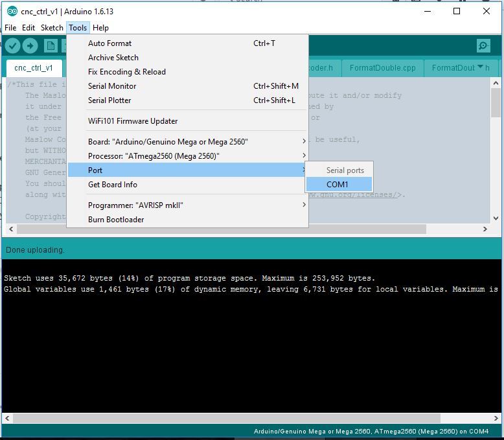Expand the Board submenu arrow
This screenshot has height=440, width=504.
[x=304, y=141]
